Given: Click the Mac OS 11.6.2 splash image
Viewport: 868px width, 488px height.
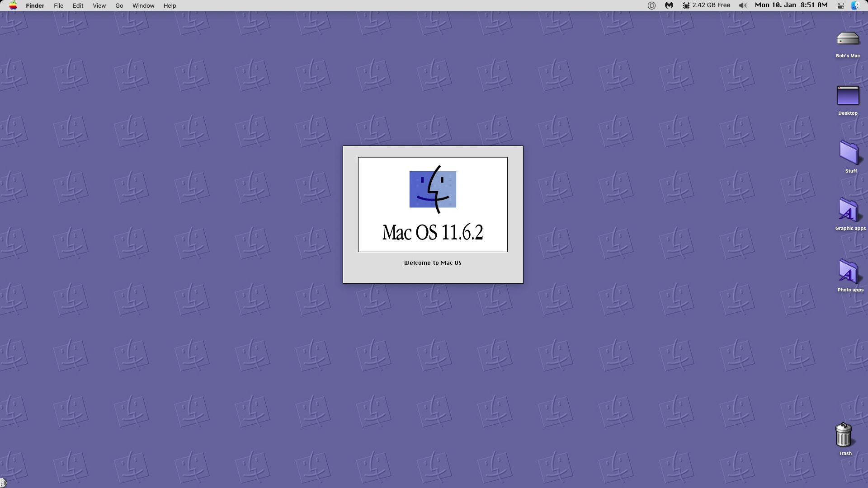Looking at the screenshot, I should pyautogui.click(x=433, y=204).
